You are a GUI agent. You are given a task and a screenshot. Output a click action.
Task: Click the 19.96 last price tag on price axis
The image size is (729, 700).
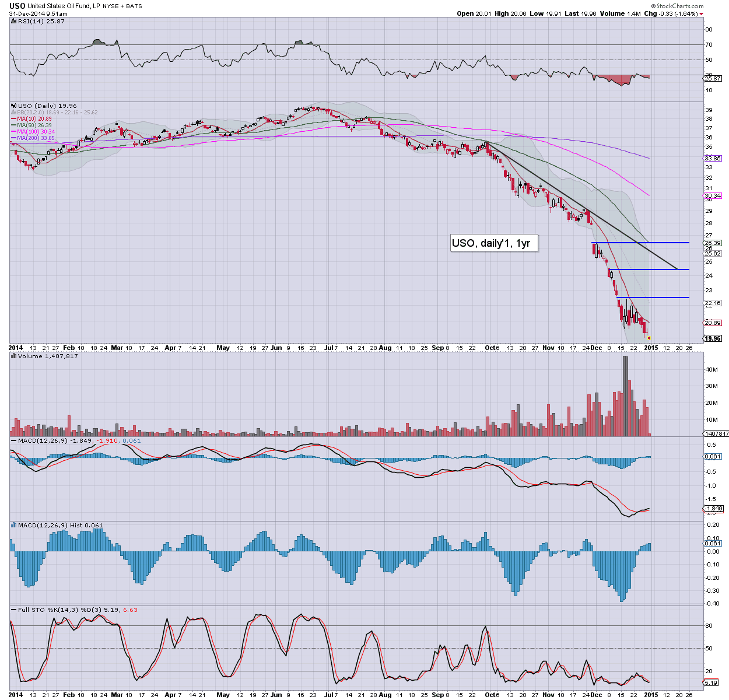coord(713,338)
